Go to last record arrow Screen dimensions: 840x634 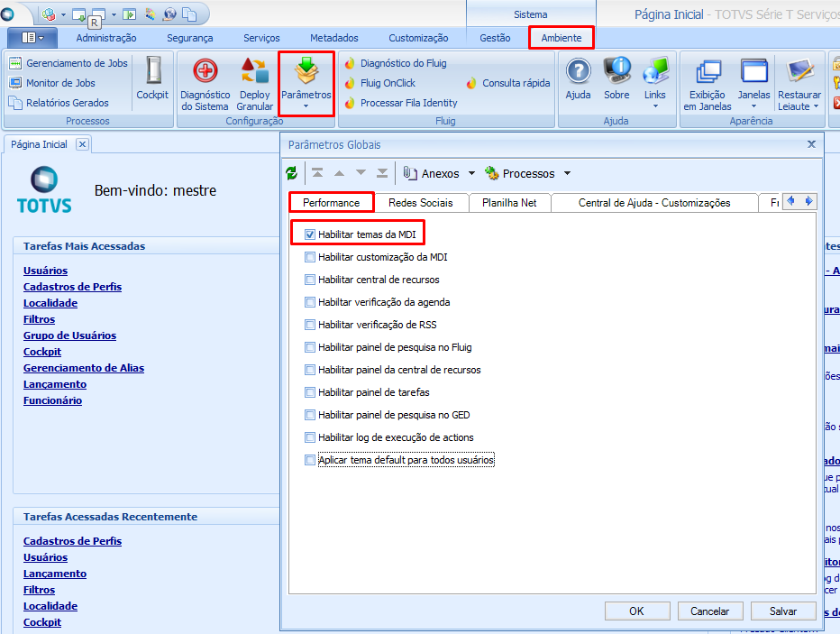[382, 172]
